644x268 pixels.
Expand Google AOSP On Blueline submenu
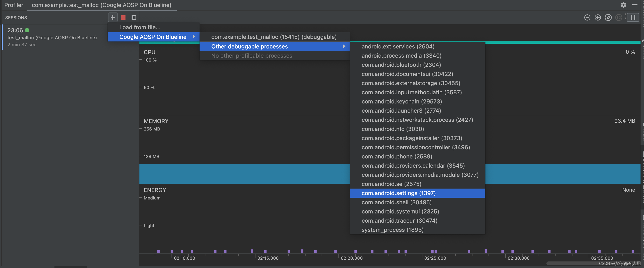click(154, 37)
